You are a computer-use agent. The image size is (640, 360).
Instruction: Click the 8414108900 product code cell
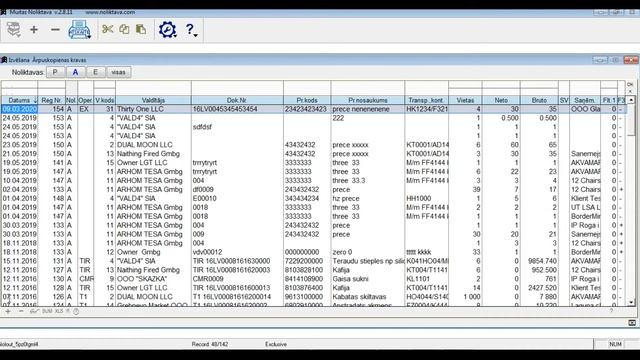click(307, 279)
